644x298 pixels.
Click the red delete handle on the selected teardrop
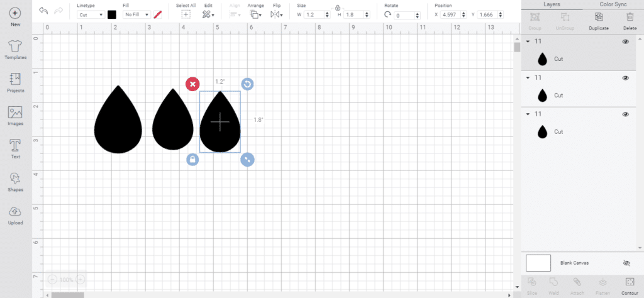coord(192,84)
